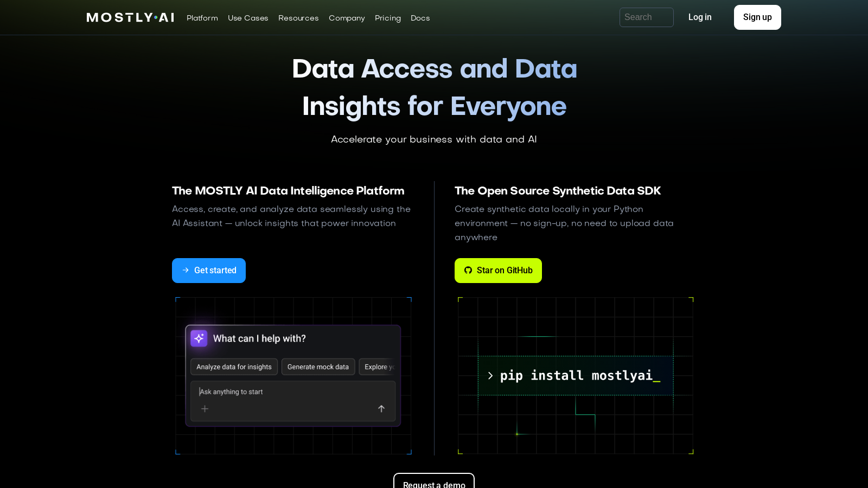The width and height of the screenshot is (868, 488).
Task: Select the Analyze data for insights chip
Action: [234, 367]
